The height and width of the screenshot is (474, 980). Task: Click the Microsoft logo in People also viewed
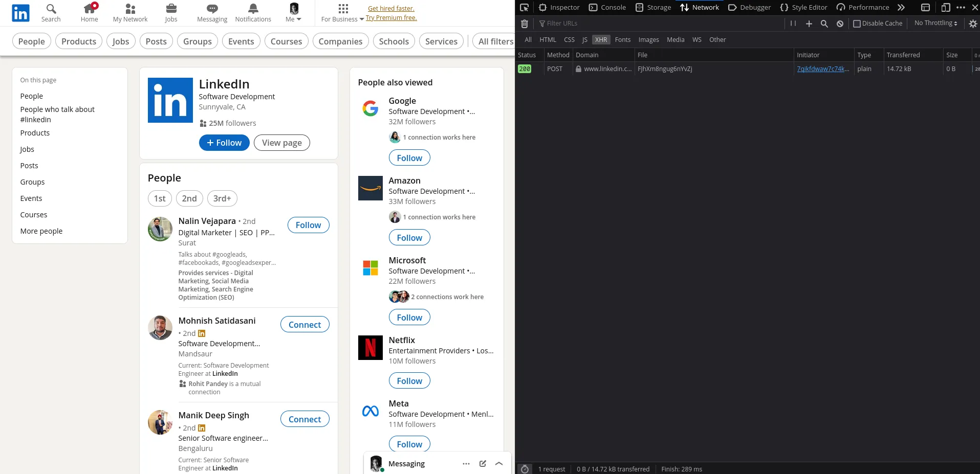click(x=371, y=268)
